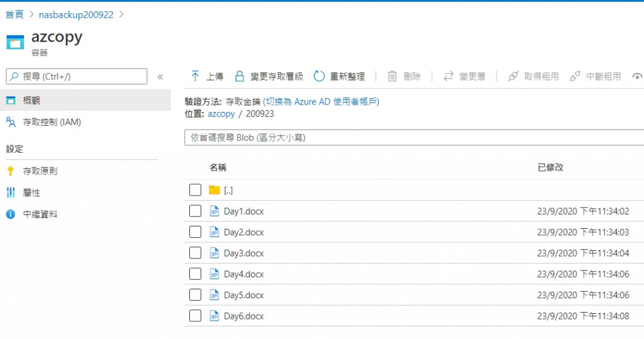
Task: Collapse the left sidebar with double chevron
Action: [160, 77]
